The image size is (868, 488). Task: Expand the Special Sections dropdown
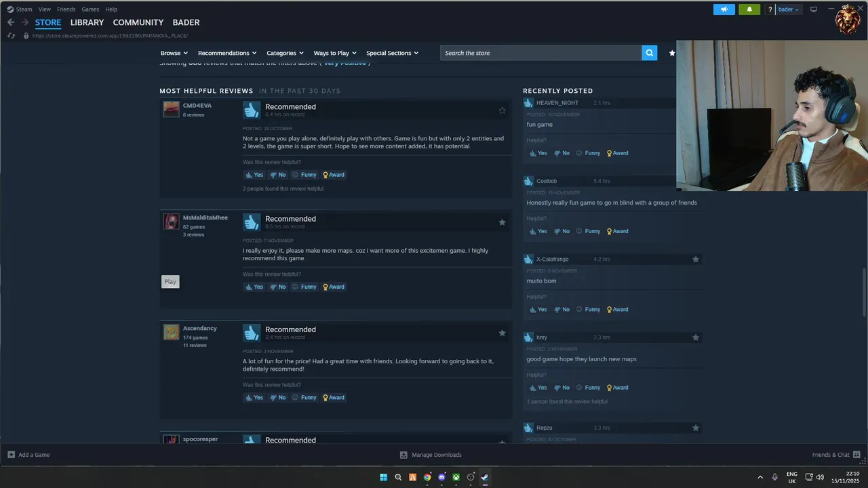[392, 53]
